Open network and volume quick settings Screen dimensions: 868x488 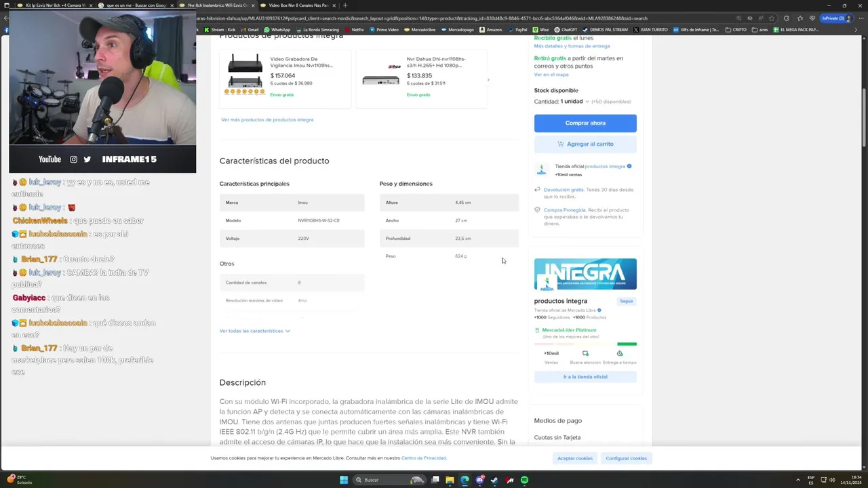pyautogui.click(x=829, y=480)
